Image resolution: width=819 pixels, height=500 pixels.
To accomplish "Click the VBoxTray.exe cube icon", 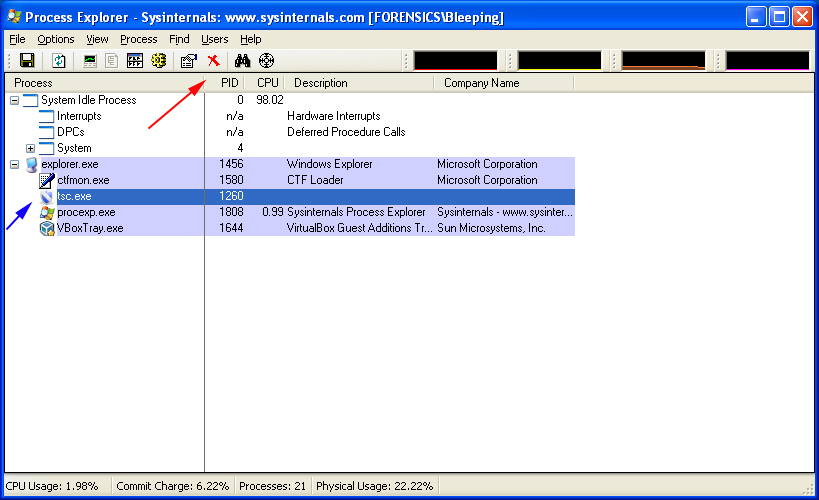I will coord(47,229).
